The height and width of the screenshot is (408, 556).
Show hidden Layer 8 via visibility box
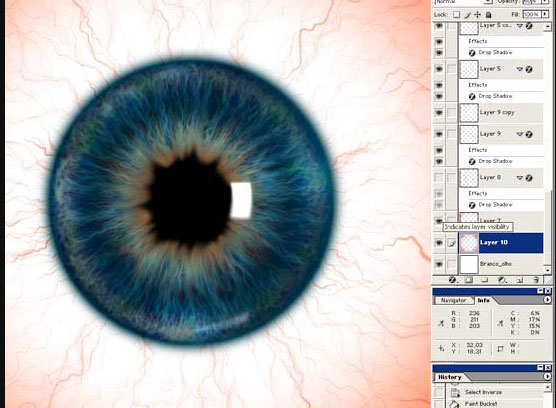[439, 177]
